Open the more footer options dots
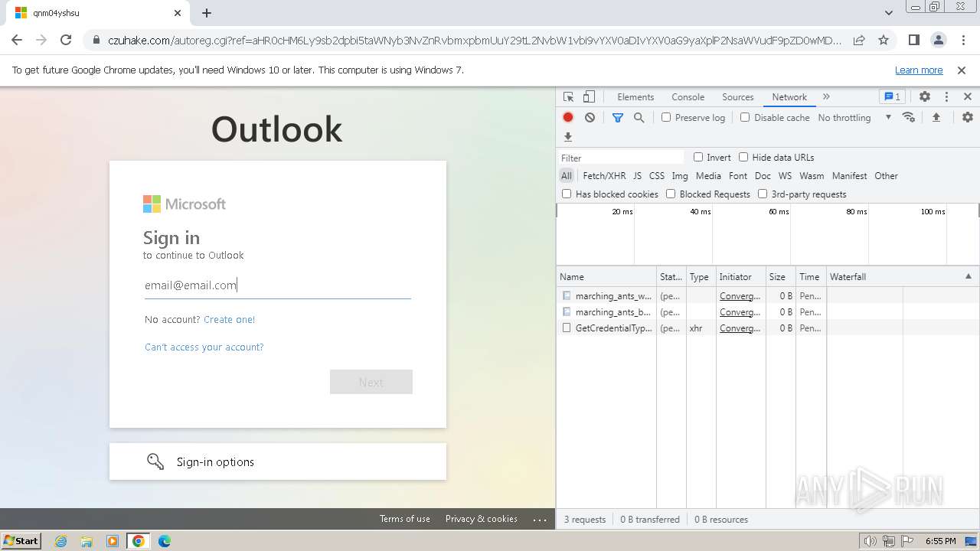This screenshot has height=551, width=980. tap(540, 520)
